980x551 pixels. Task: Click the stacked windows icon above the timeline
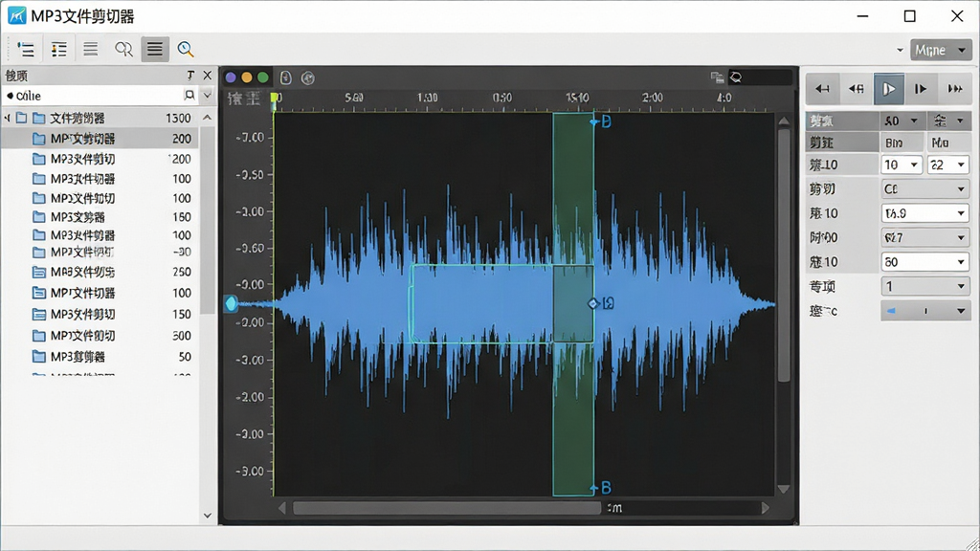pyautogui.click(x=717, y=77)
